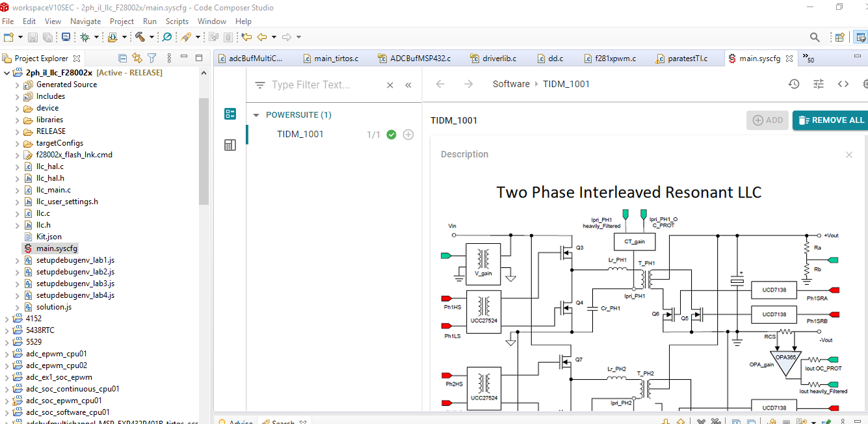Go back in SysConfig navigation

coord(440,84)
